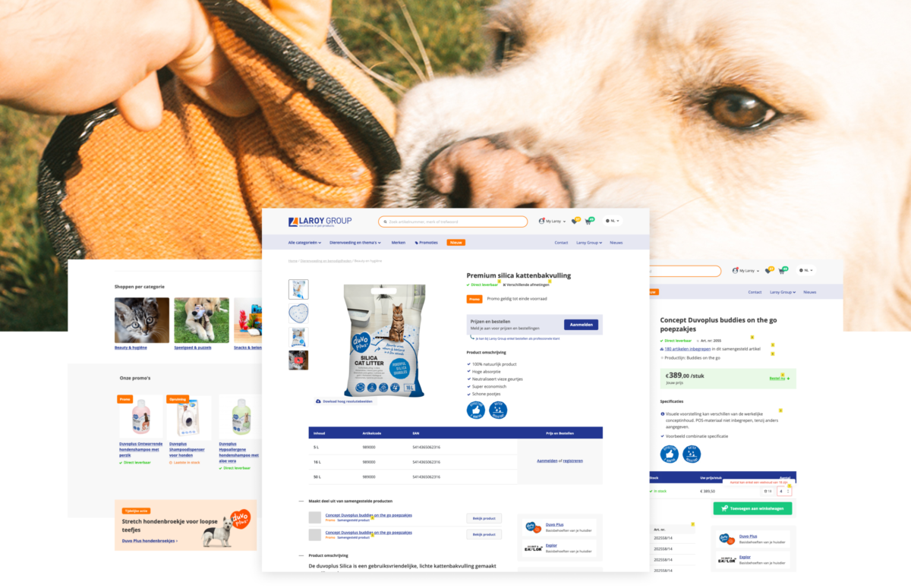Open the NL language selector
911x588 pixels.
tap(612, 221)
